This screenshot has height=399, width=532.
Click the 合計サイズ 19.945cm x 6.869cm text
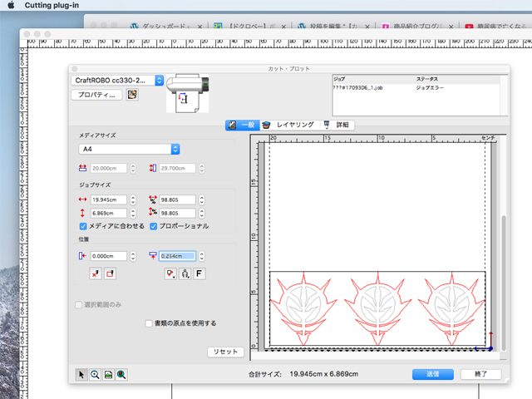pyautogui.click(x=303, y=374)
